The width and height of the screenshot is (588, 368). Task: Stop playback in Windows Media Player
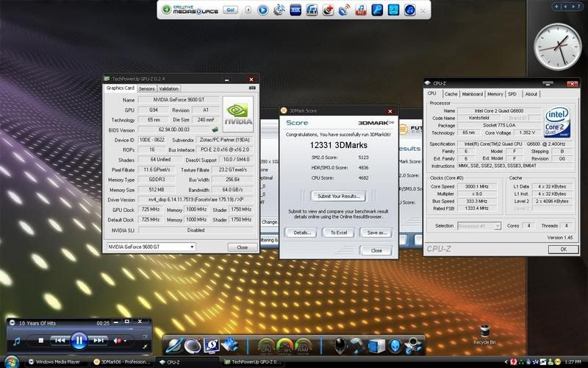point(41,341)
